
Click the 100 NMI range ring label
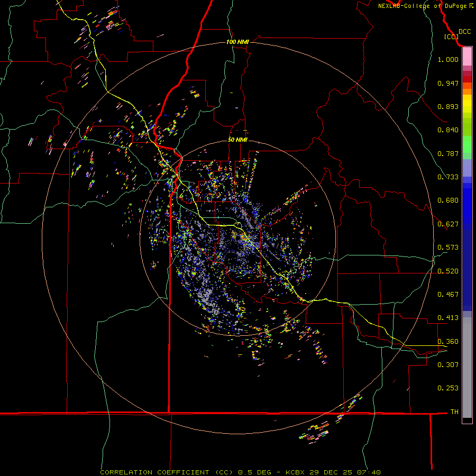237,42
